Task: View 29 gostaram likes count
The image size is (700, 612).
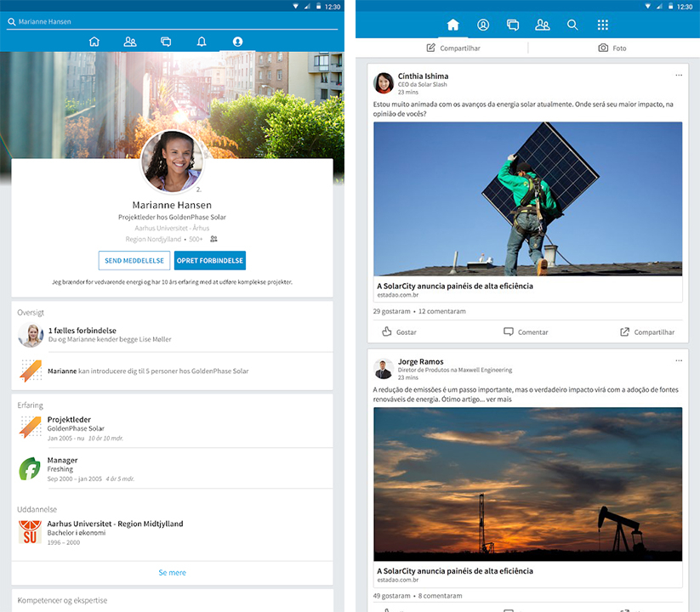Action: click(x=391, y=311)
